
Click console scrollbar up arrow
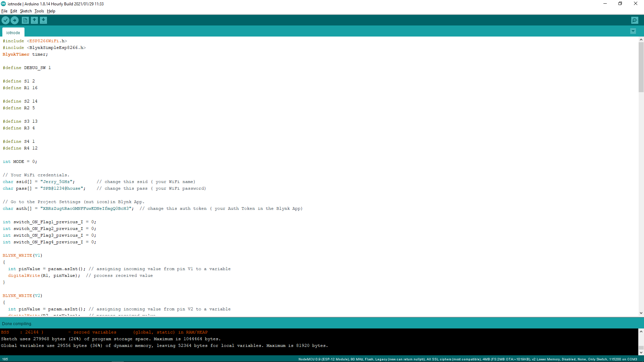click(641, 331)
